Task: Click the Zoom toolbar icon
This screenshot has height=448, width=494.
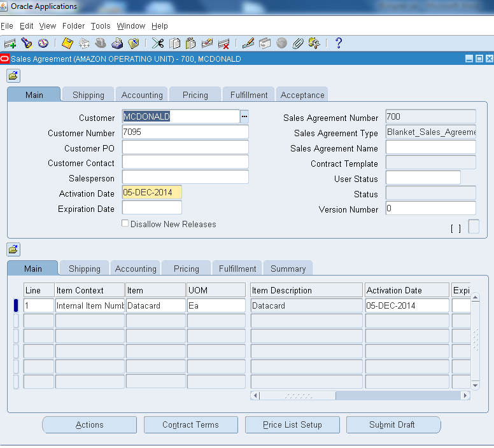Action: click(x=265, y=43)
